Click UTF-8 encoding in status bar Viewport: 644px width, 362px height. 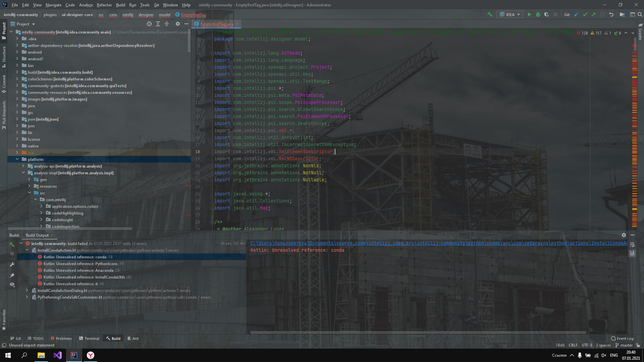[x=587, y=345]
